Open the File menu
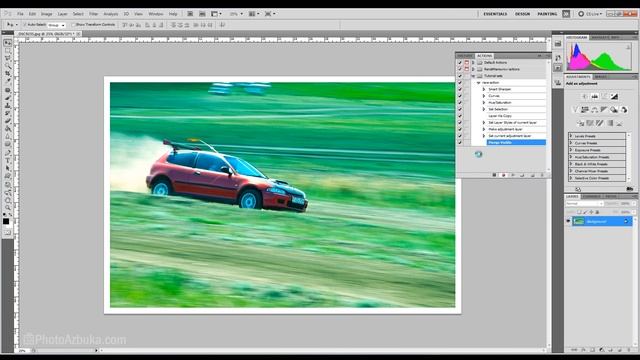Viewport: 640px width, 360px height. 20,14
